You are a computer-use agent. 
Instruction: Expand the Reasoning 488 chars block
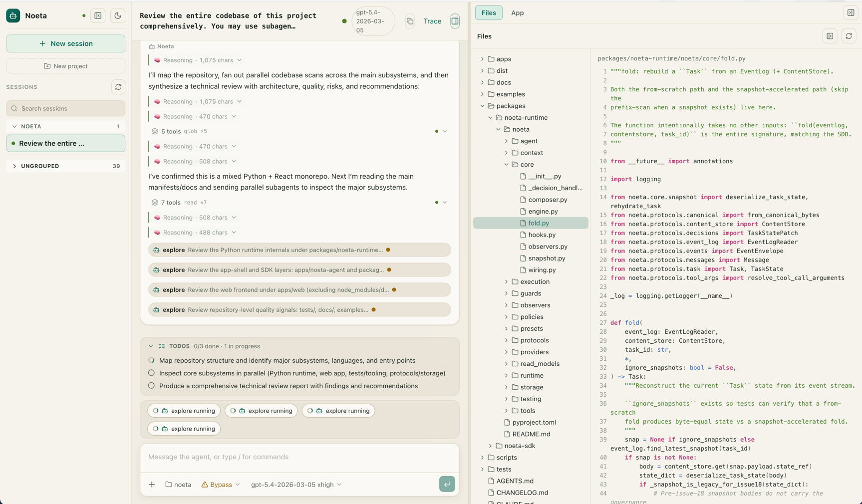pos(195,233)
